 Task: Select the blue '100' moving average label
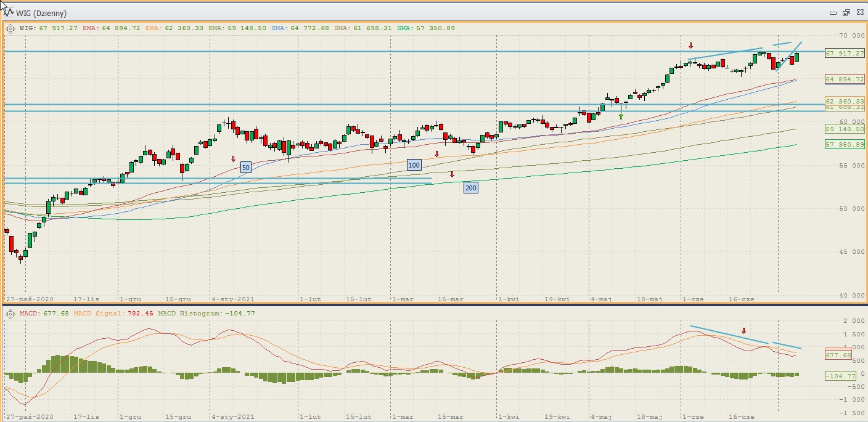click(414, 165)
